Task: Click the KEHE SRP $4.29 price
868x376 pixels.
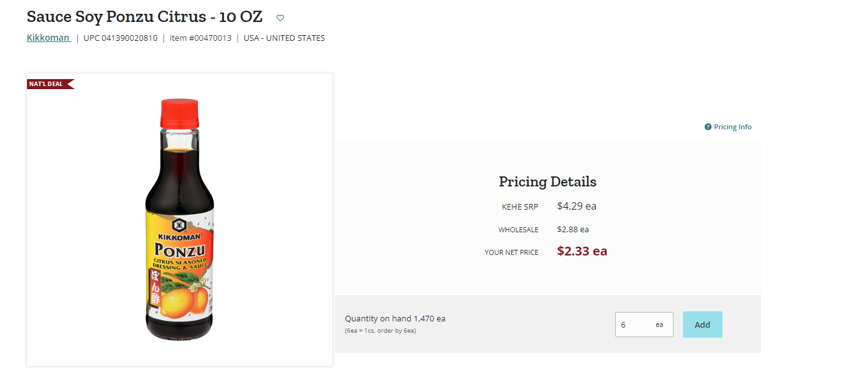Action: (x=576, y=206)
